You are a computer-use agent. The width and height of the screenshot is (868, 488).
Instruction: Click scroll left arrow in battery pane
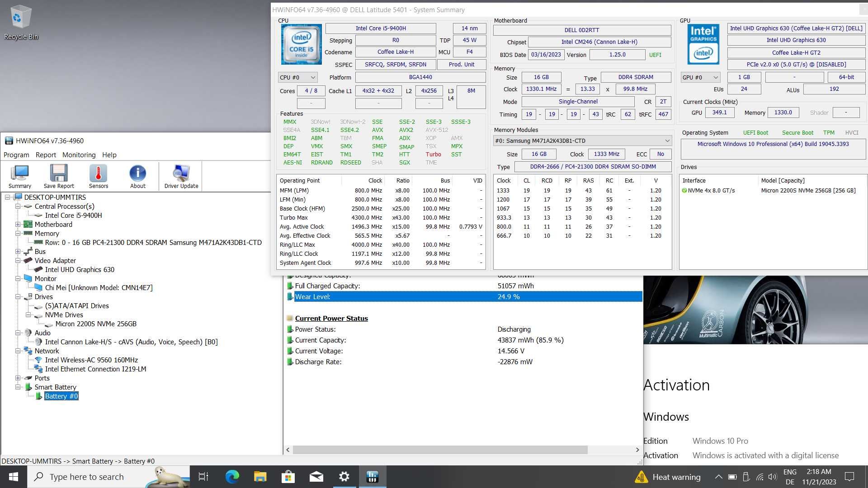288,450
